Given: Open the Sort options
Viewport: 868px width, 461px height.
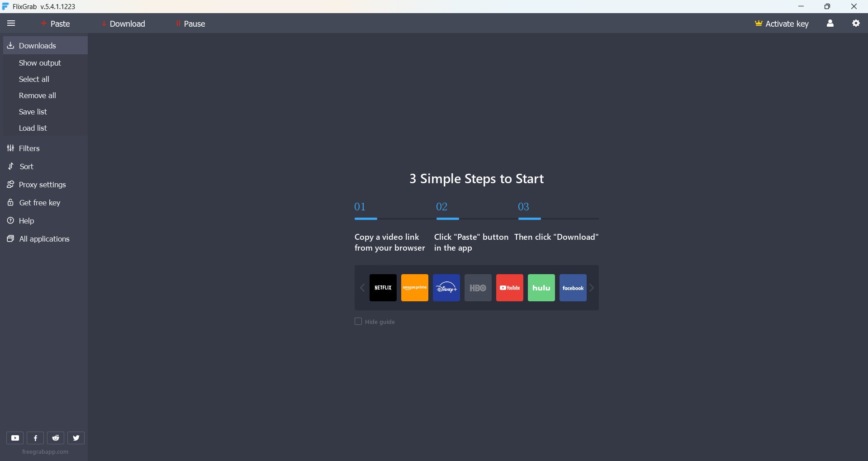Looking at the screenshot, I should (x=26, y=166).
